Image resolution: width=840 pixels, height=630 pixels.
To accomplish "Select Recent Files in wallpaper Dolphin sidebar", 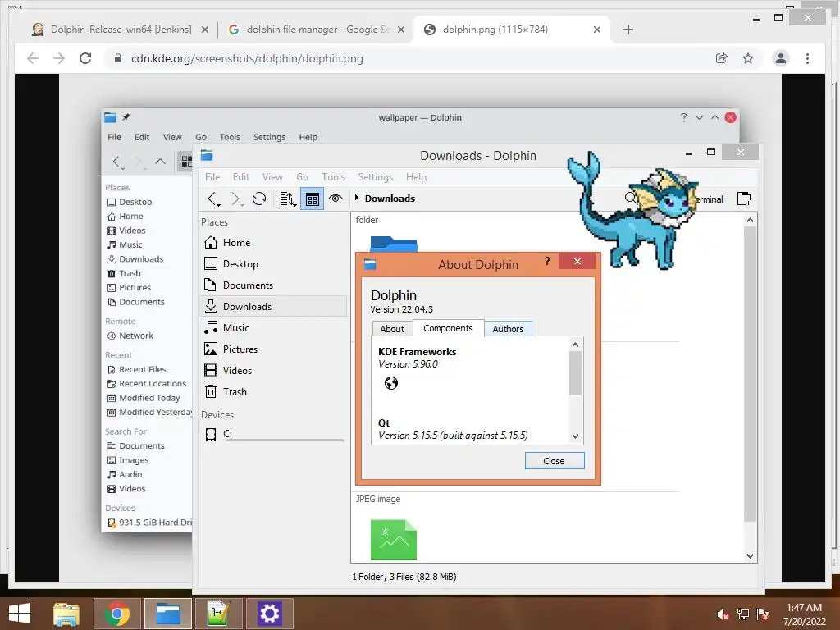I will (x=137, y=370).
